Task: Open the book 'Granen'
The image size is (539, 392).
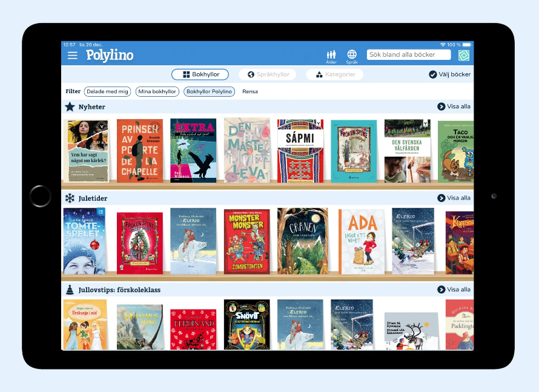Action: coord(303,241)
